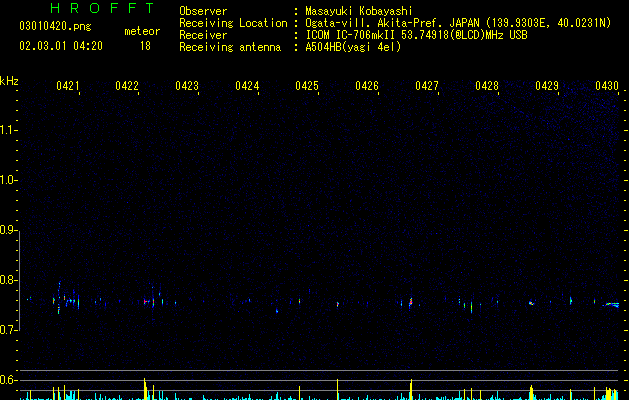Click the 0422 time marker
629x400 pixels.
coord(127,85)
